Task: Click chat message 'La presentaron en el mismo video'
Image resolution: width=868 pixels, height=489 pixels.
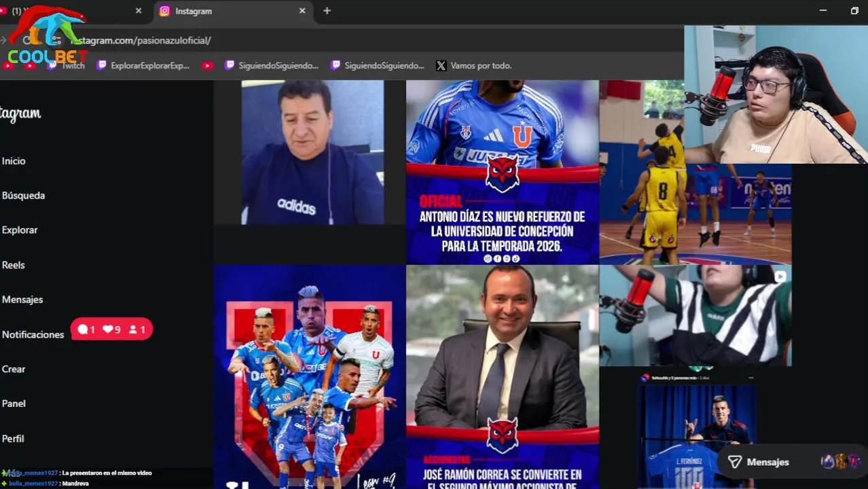Action: (107, 473)
